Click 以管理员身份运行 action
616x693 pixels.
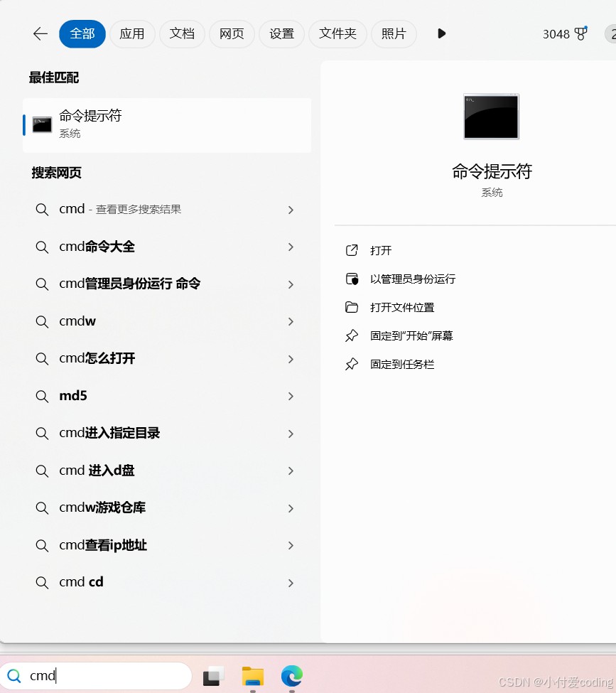pos(413,279)
